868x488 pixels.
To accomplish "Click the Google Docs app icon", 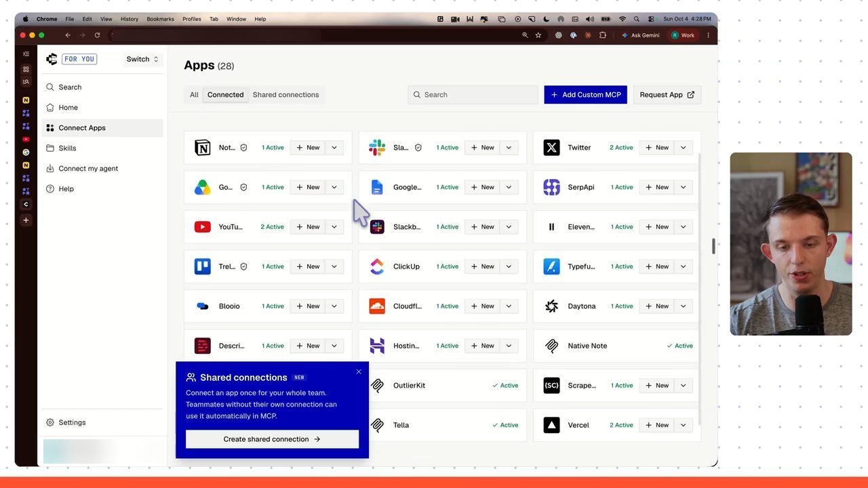I will click(377, 187).
